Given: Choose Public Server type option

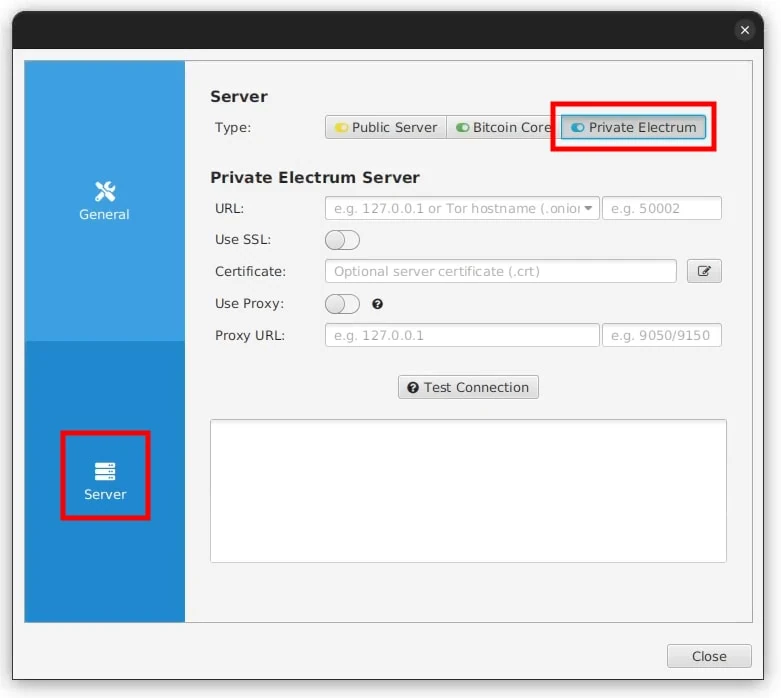Looking at the screenshot, I should pyautogui.click(x=386, y=128).
